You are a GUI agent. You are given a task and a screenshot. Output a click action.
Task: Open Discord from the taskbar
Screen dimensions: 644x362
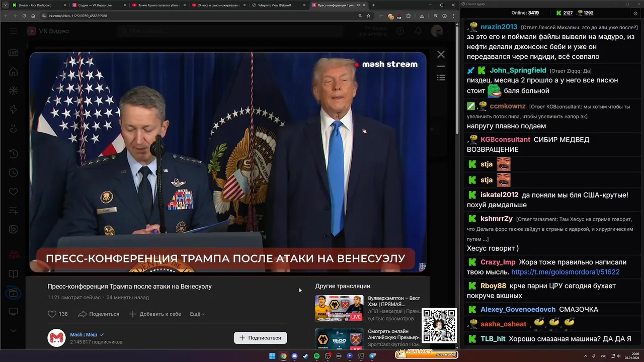294,356
